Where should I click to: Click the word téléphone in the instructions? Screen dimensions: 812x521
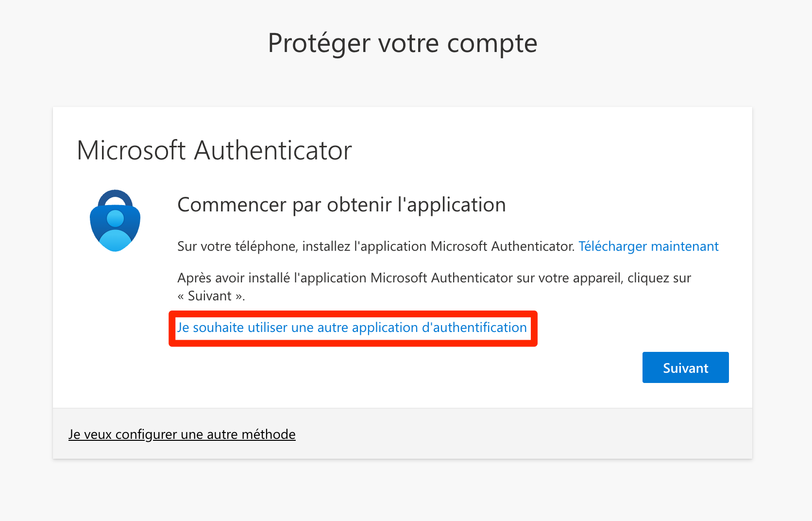pos(266,246)
